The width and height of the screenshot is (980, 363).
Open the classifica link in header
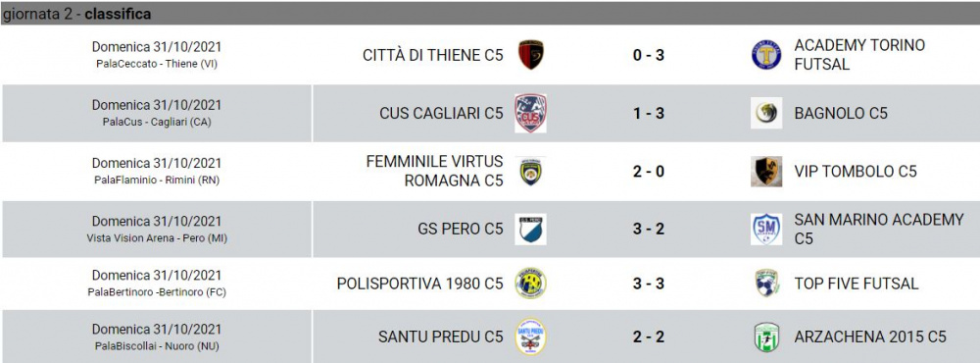click(x=118, y=14)
